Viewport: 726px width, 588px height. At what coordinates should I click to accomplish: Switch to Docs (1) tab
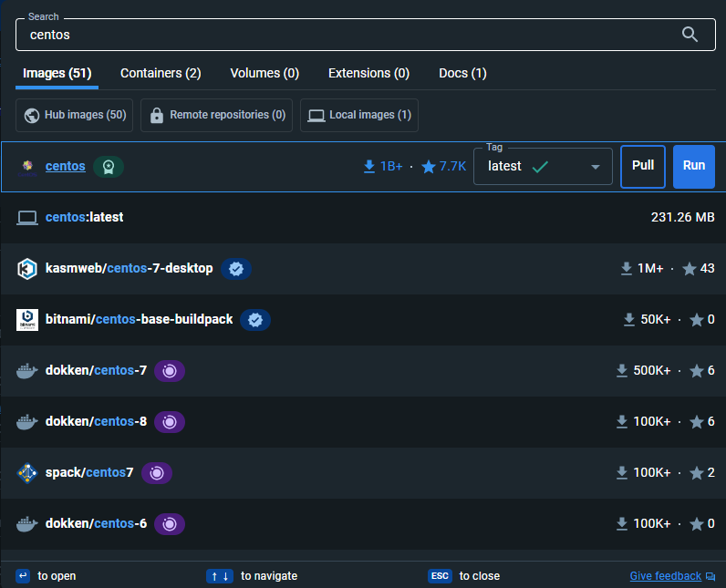[462, 74]
